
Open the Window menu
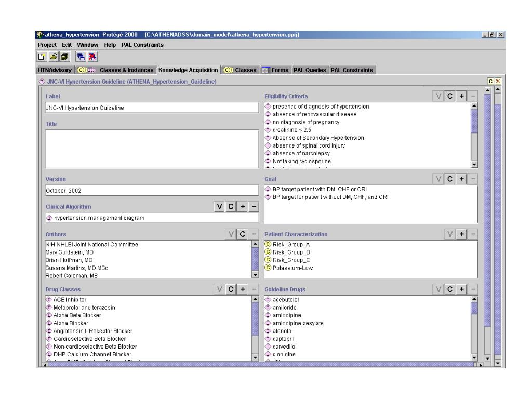coord(87,45)
